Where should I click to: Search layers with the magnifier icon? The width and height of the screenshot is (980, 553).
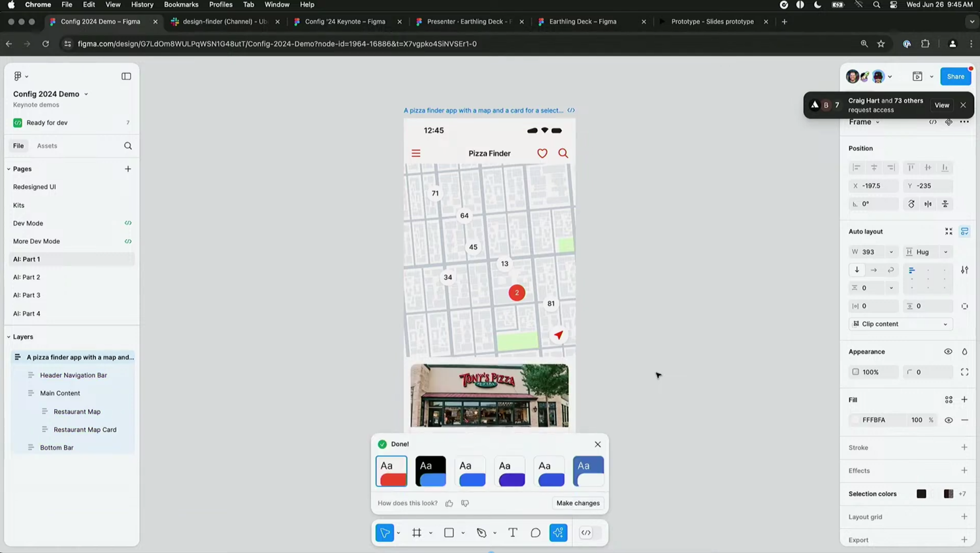click(x=128, y=146)
